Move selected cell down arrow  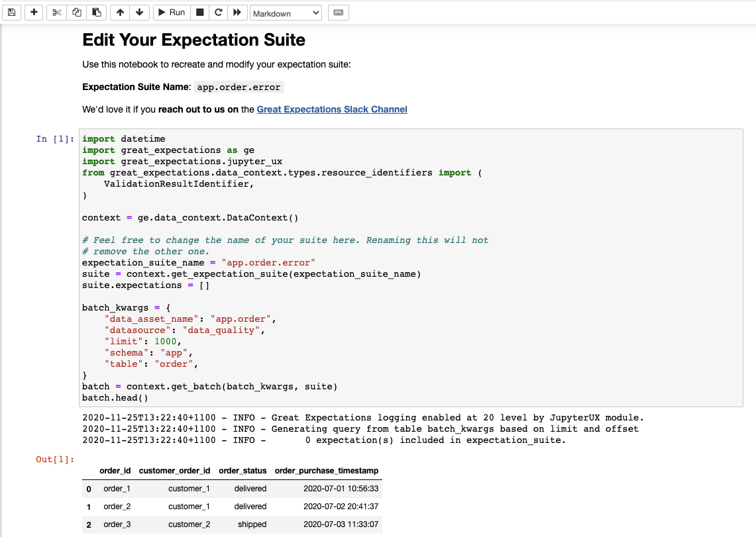(139, 13)
